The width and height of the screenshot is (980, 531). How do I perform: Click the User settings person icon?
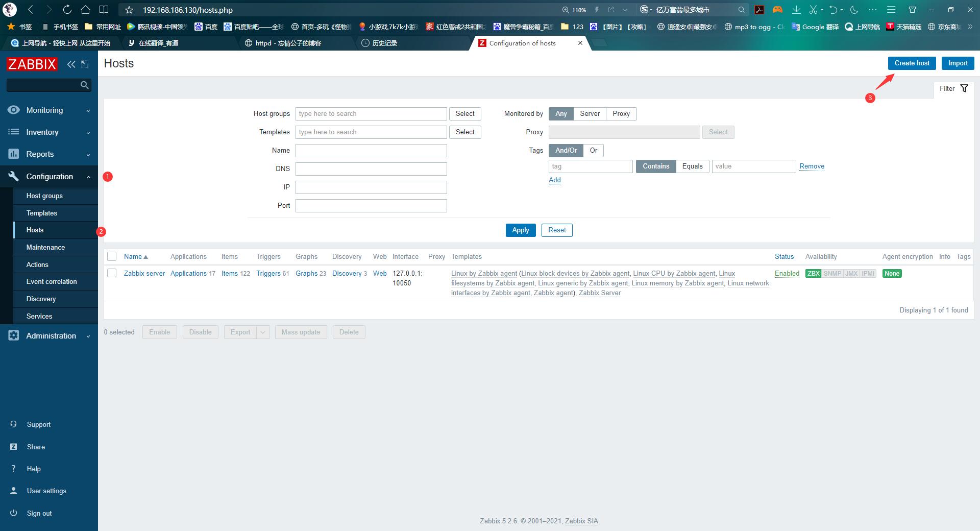tap(14, 491)
